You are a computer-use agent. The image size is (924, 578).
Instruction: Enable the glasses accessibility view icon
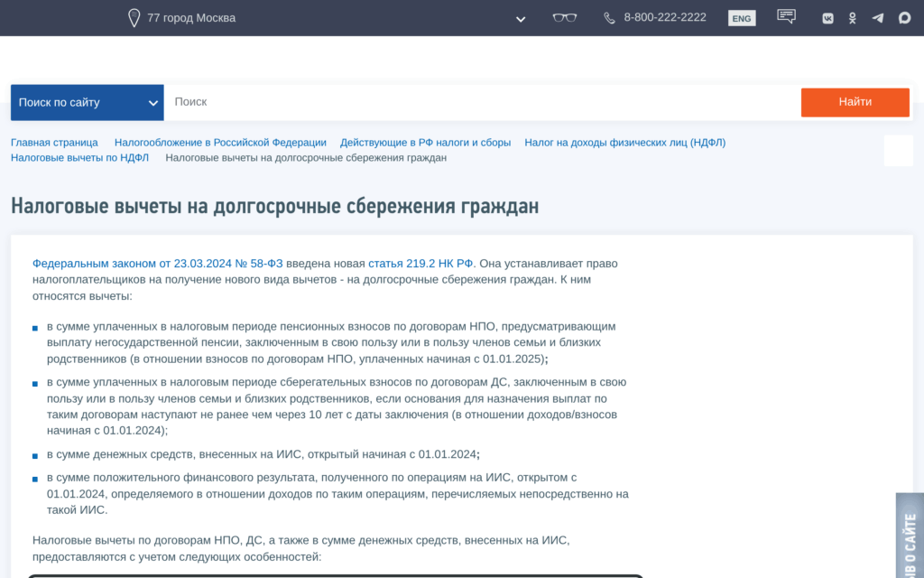(x=565, y=18)
